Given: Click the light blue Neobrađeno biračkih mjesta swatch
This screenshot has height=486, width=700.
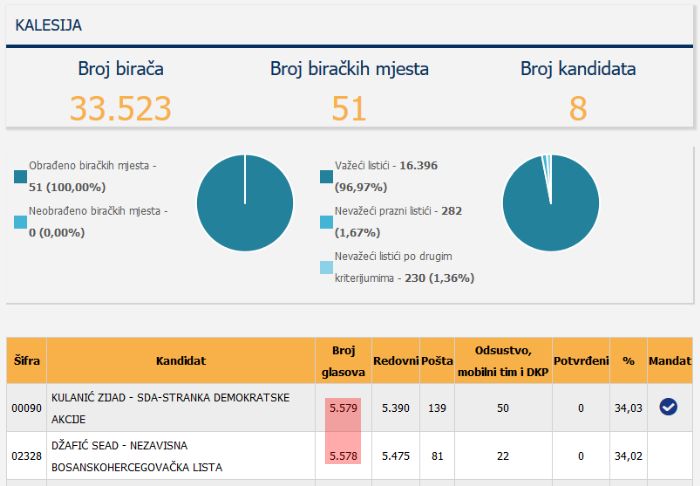Looking at the screenshot, I should tap(21, 222).
